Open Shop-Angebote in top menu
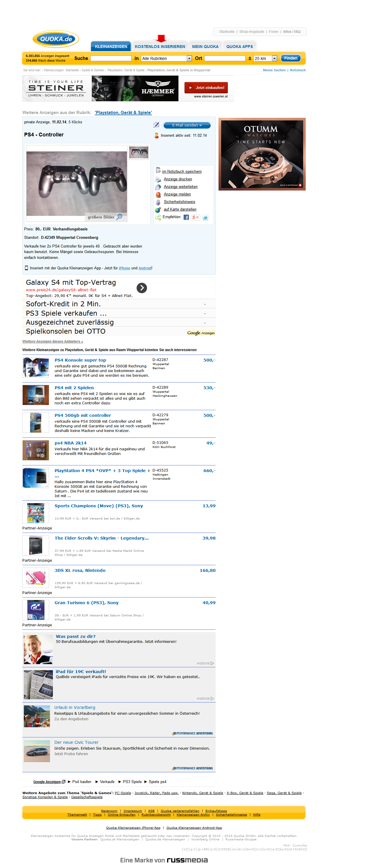The width and height of the screenshot is (392, 868). tap(252, 32)
